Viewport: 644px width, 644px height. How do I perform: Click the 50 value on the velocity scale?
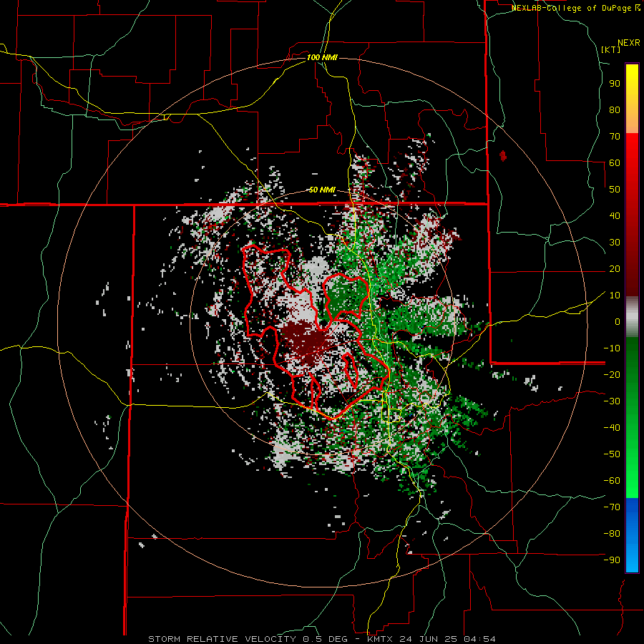pyautogui.click(x=615, y=190)
